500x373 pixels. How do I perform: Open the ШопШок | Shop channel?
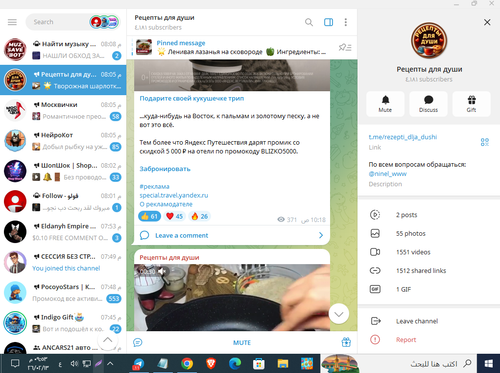click(63, 171)
